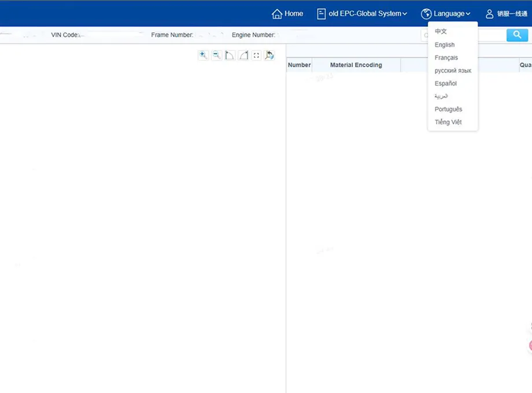532x393 pixels.
Task: Choose English in the language menu
Action: tap(445, 45)
